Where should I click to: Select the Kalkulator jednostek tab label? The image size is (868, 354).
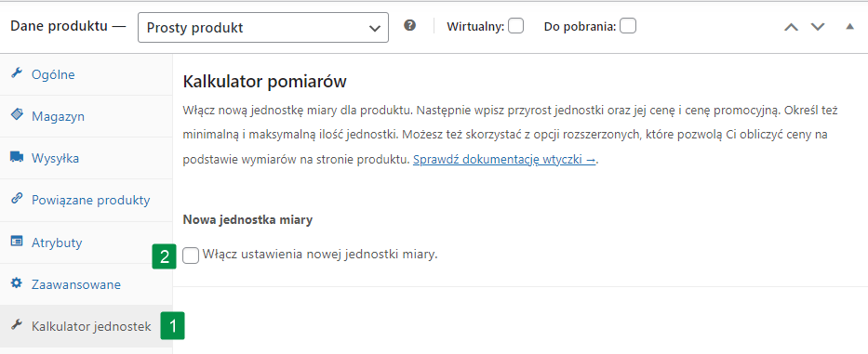(x=91, y=326)
